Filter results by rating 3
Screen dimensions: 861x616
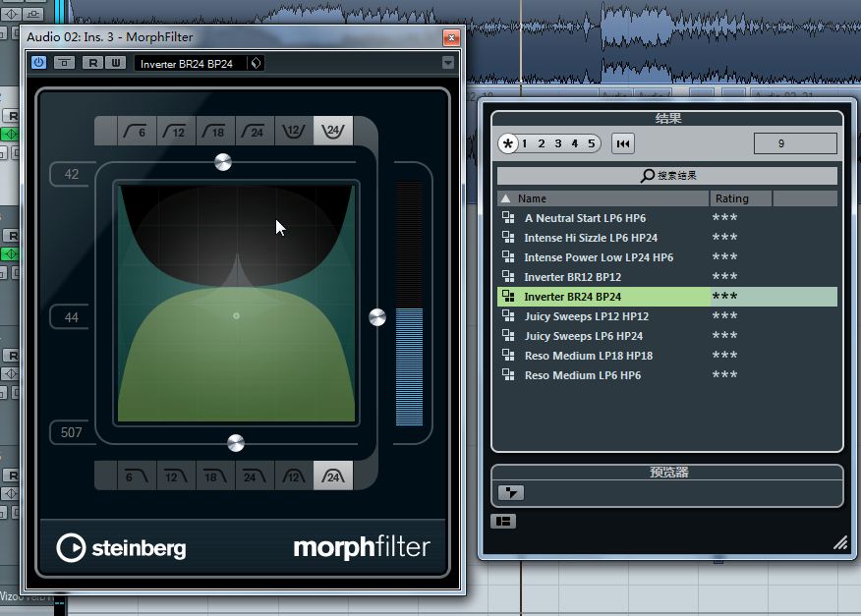click(558, 143)
